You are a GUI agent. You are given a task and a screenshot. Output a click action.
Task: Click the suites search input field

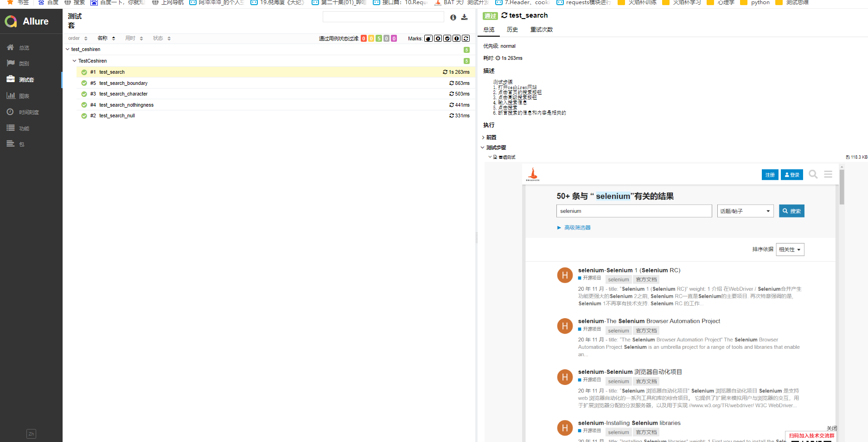tap(383, 17)
